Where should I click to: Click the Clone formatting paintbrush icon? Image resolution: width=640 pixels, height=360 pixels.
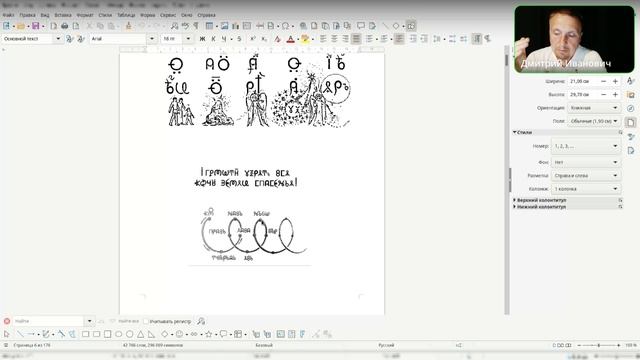tap(129, 26)
